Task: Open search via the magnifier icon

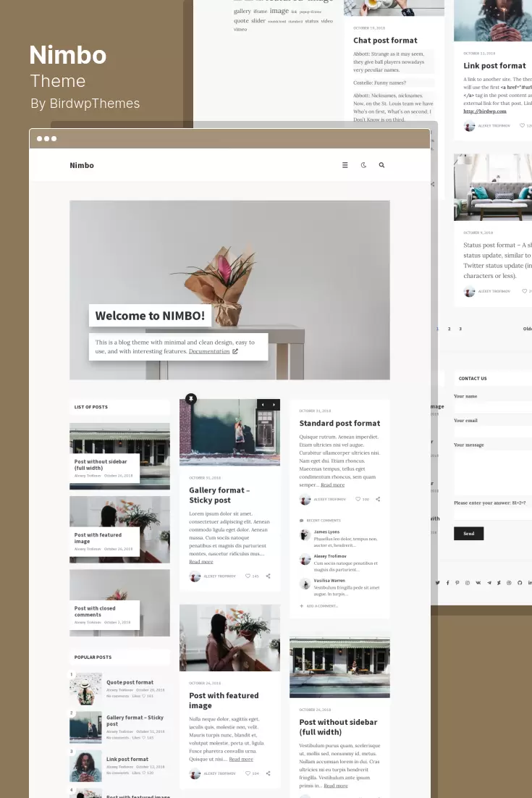Action: coord(381,165)
